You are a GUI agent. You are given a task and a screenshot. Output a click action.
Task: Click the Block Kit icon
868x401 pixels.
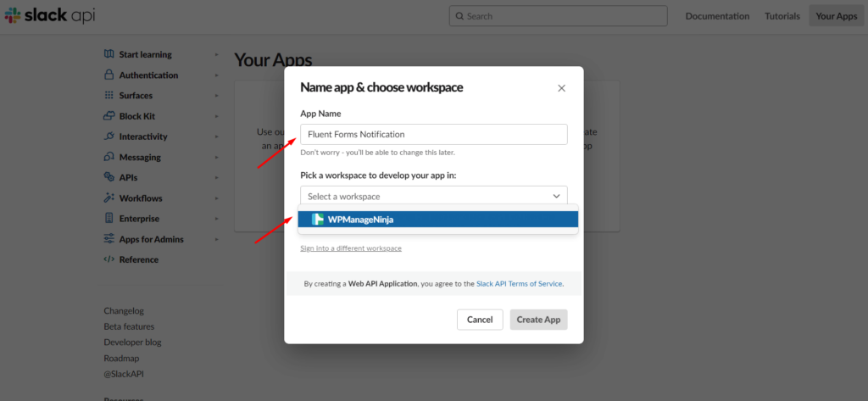[109, 116]
